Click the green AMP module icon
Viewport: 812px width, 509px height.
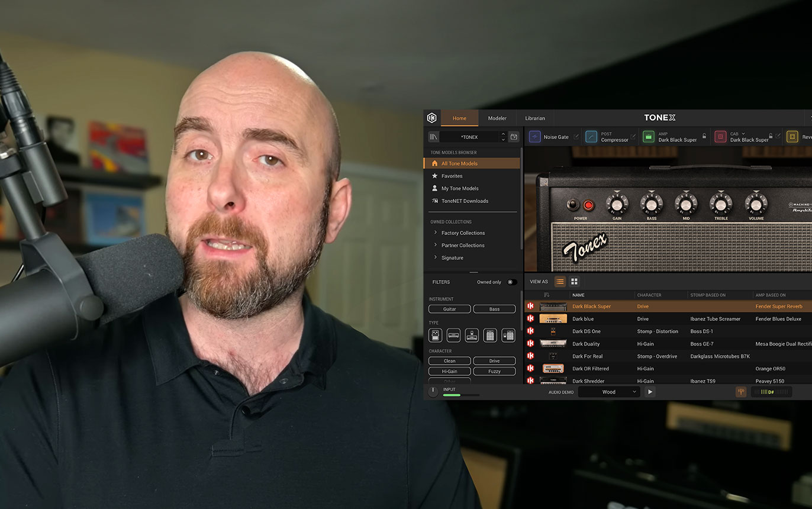[x=649, y=137]
